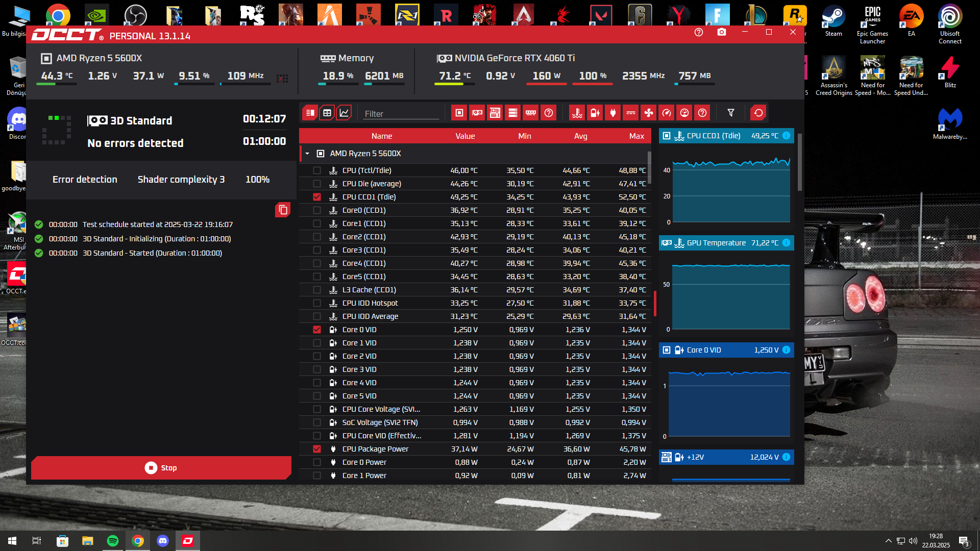Click the Filter text field
The height and width of the screenshot is (551, 980).
coord(401,114)
